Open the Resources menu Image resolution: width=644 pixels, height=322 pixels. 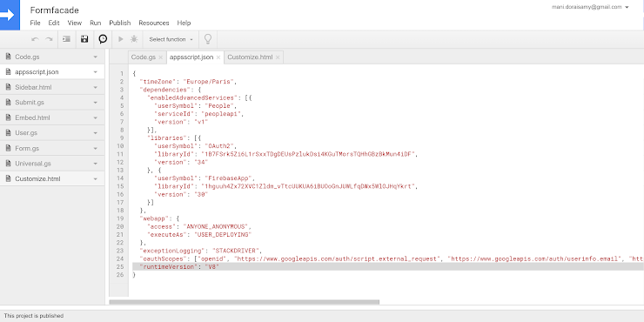tap(154, 23)
